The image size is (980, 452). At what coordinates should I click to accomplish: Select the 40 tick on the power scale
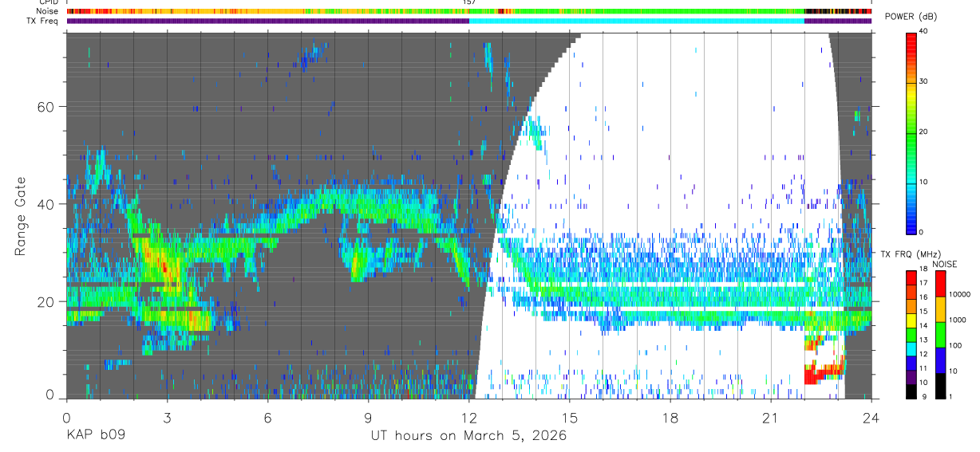tap(923, 31)
